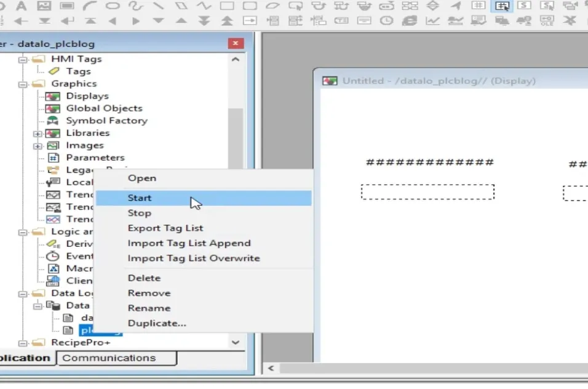Viewport: 588px width, 389px height.
Task: Select the Panel object tool
Action: (67, 6)
